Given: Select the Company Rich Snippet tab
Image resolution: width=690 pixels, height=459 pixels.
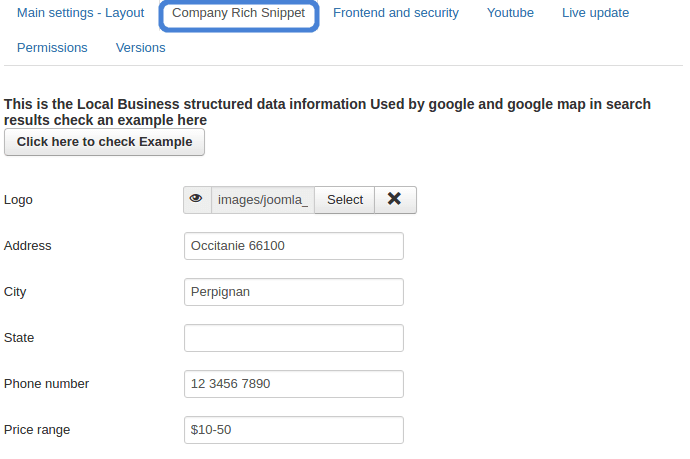Looking at the screenshot, I should 238,13.
